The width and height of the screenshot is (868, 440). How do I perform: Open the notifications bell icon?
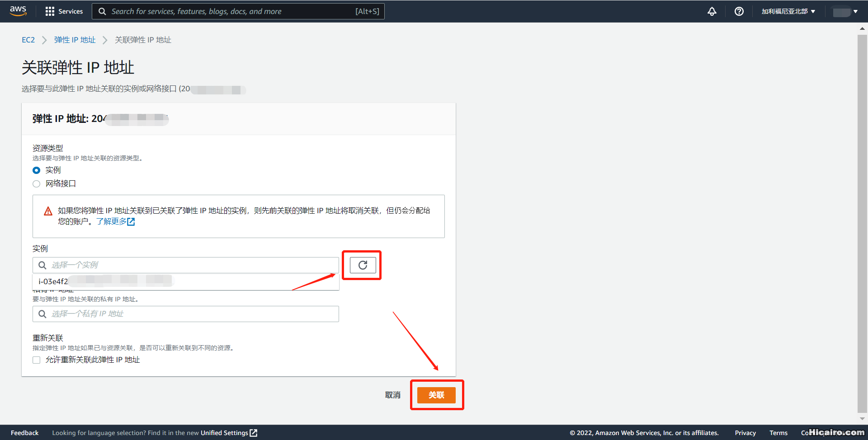[712, 11]
